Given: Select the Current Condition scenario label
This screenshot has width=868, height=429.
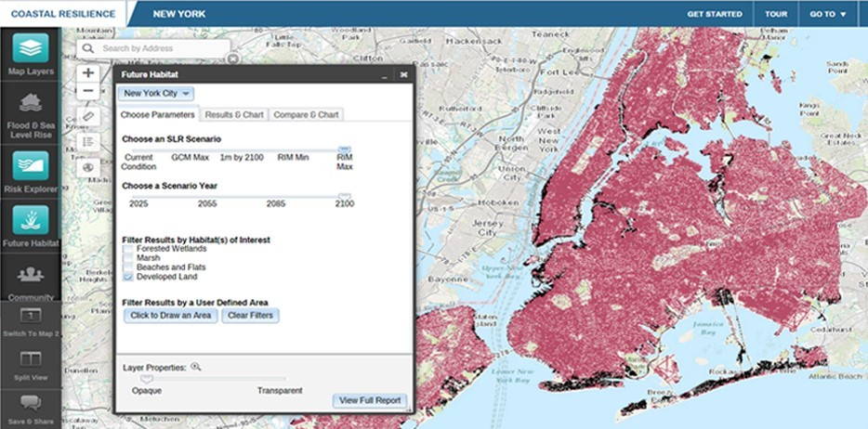Looking at the screenshot, I should 138,162.
